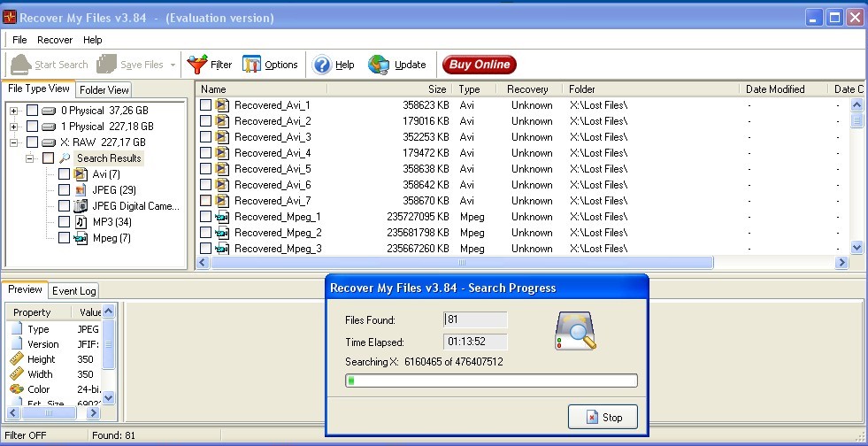The width and height of the screenshot is (868, 446).
Task: Click the file list scroll-down arrow
Action: (x=856, y=248)
